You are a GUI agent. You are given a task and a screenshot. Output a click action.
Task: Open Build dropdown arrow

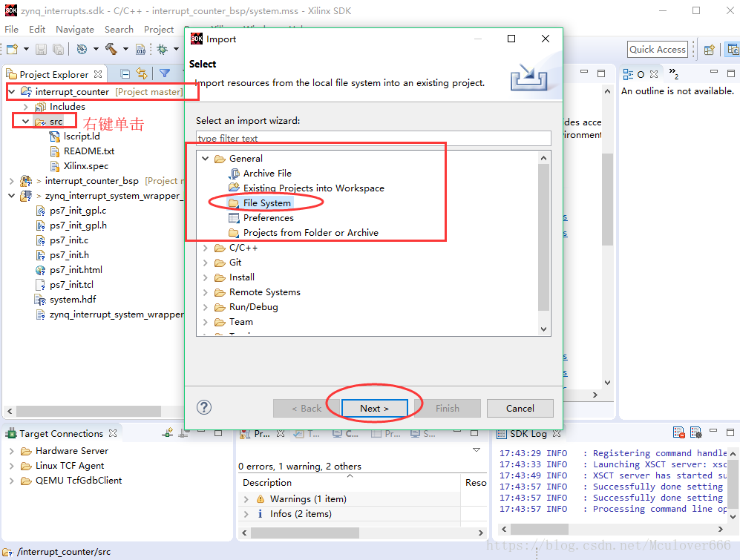click(125, 49)
